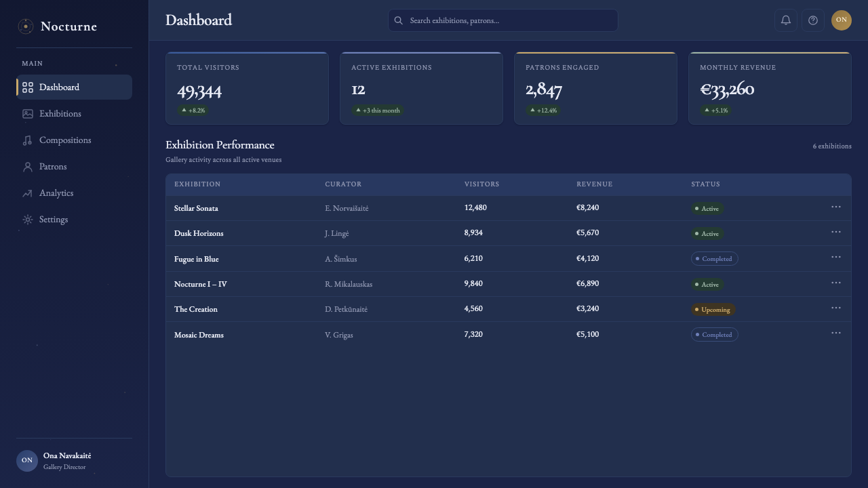Click the Upcoming status badge
The image size is (868, 488).
pos(713,310)
